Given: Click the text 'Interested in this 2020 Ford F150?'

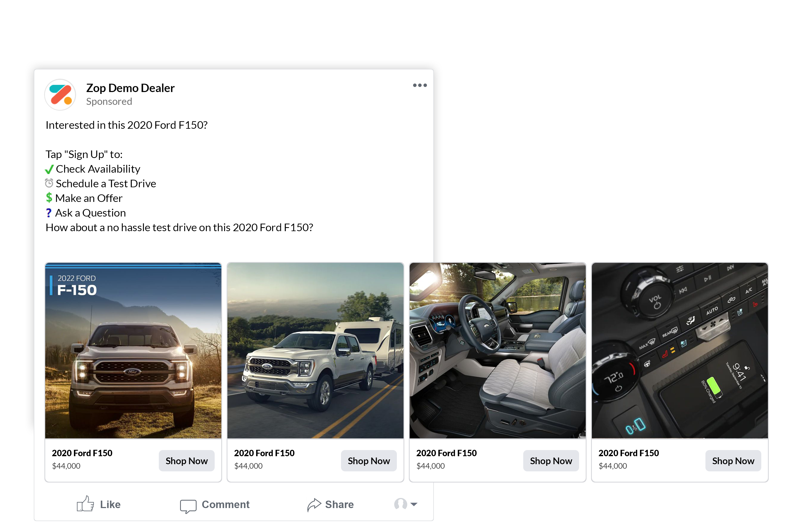Looking at the screenshot, I should 127,125.
